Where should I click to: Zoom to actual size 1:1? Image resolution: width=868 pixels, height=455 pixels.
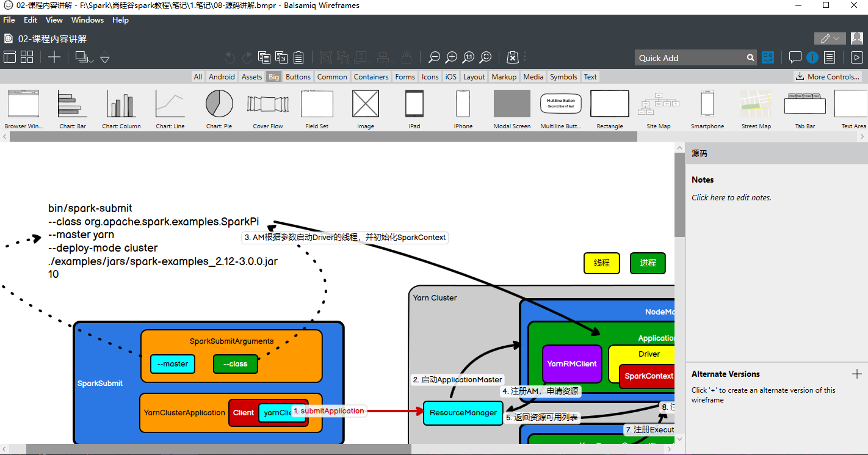[468, 57]
